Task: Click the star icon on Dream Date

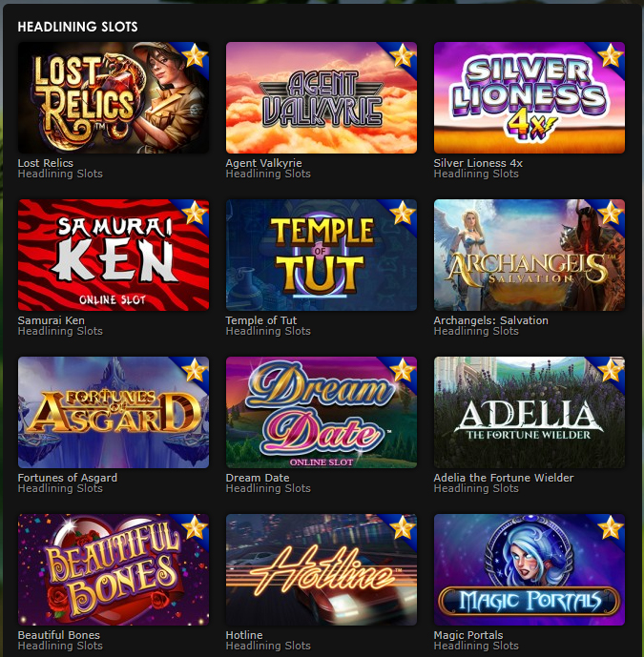Action: pos(403,371)
